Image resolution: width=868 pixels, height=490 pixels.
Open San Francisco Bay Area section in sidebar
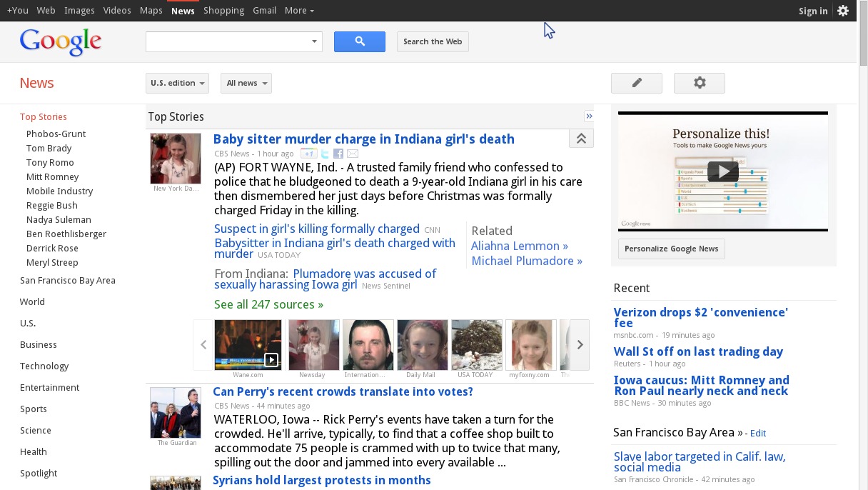coord(68,281)
